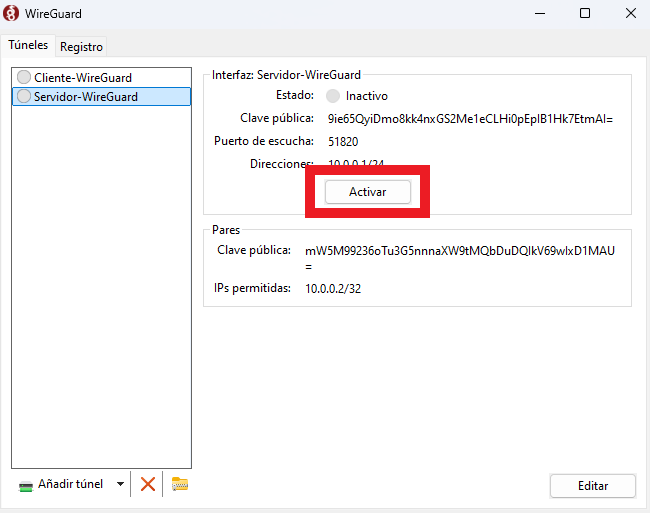
Task: Switch to the Registro tab
Action: (x=81, y=47)
